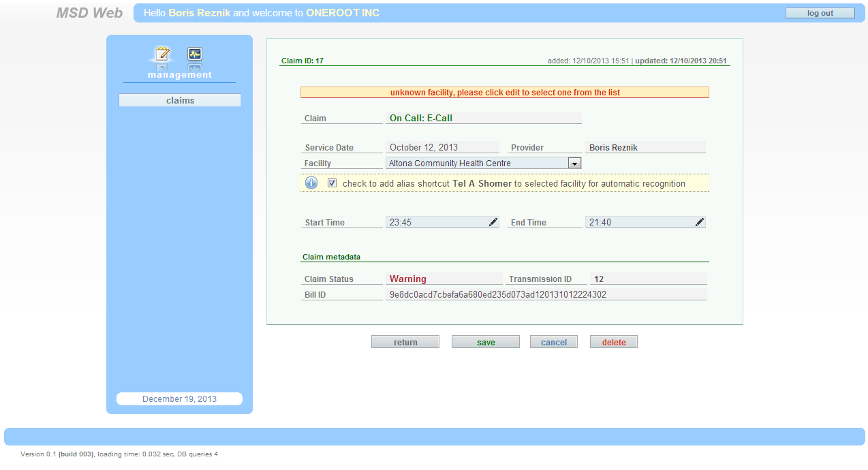Open the monitor activity icon
868x470 pixels.
tap(195, 54)
